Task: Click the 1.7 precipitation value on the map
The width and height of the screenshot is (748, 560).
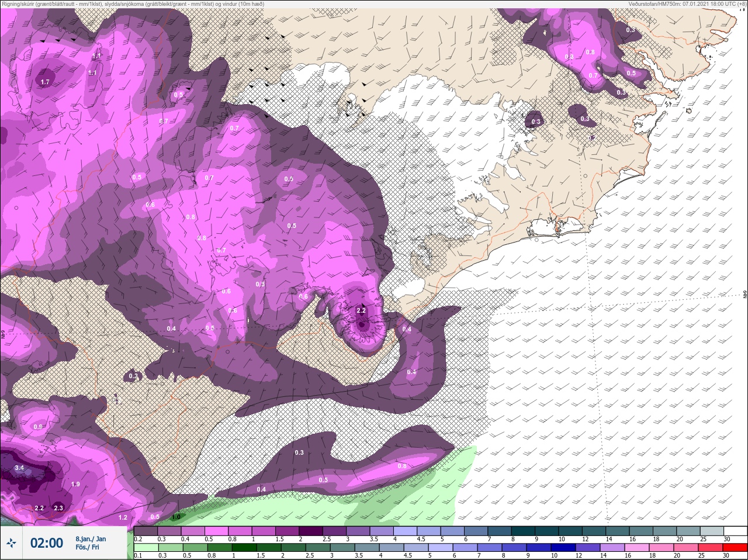Action: [45, 82]
